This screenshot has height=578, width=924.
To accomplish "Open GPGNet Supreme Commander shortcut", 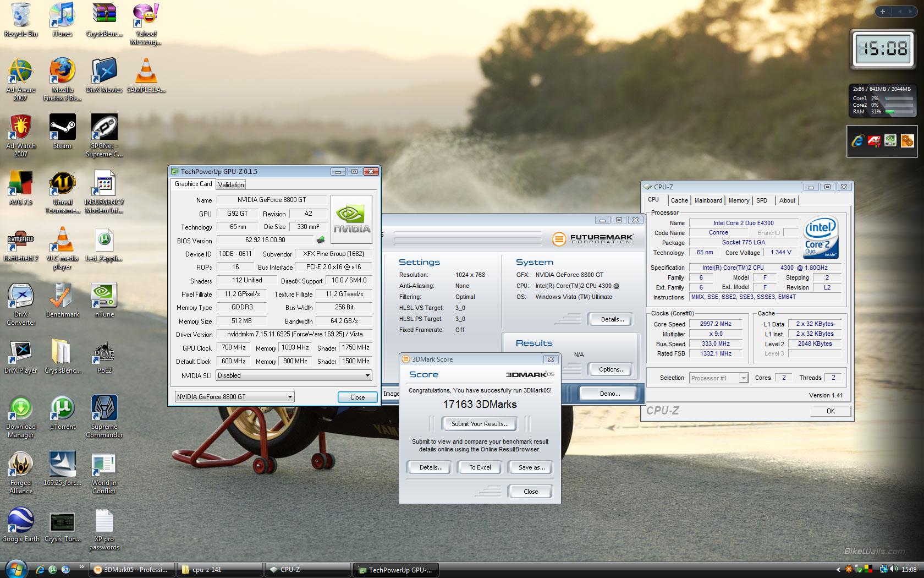I will pos(104,135).
